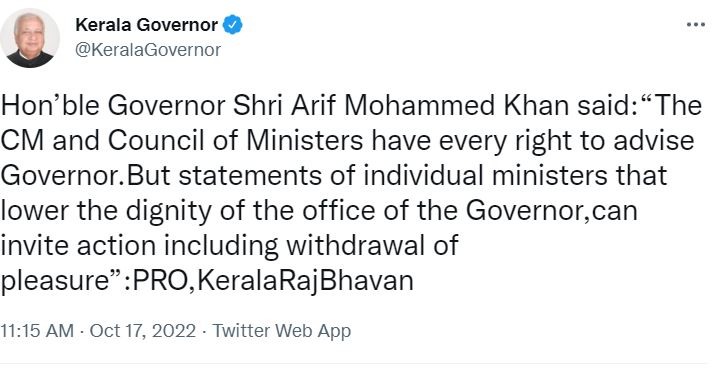Open the Kerala Governor display name
This screenshot has width=726, height=377.
tap(146, 25)
